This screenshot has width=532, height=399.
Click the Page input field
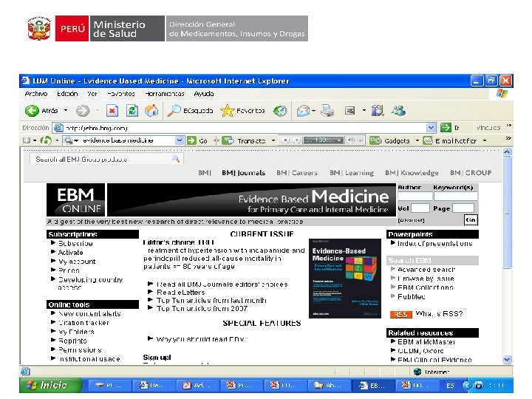click(x=463, y=208)
